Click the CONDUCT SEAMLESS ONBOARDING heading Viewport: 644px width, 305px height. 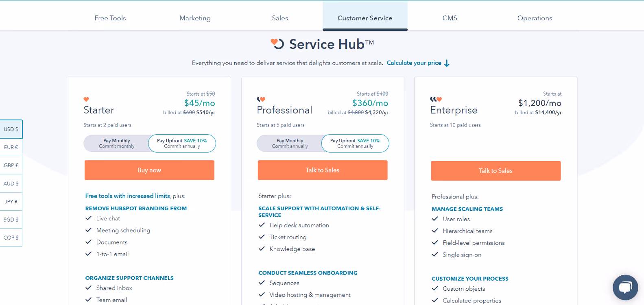[308, 273]
